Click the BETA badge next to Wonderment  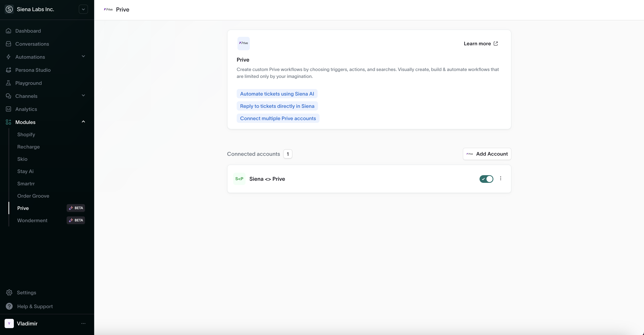click(x=76, y=220)
